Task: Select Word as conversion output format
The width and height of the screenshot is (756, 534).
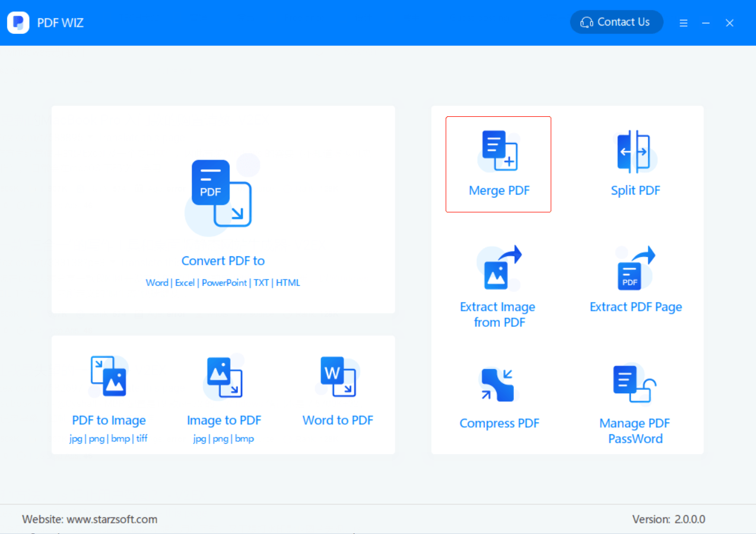Action: tap(157, 282)
